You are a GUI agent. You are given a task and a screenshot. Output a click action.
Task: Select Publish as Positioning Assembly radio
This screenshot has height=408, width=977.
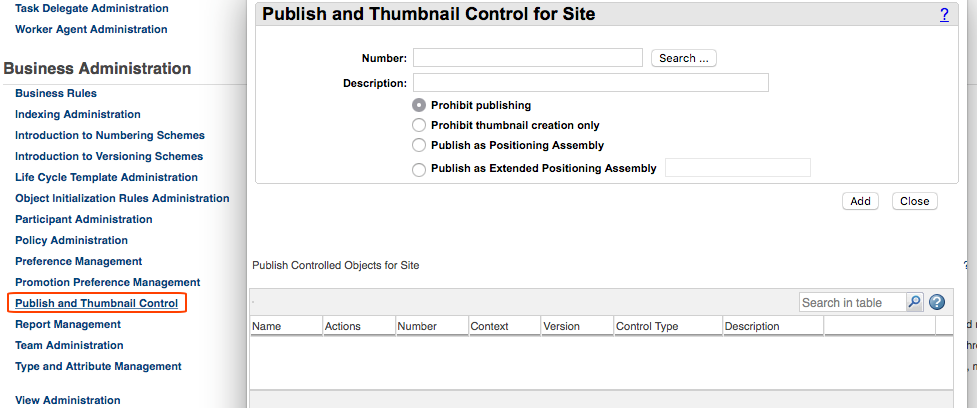tap(419, 145)
